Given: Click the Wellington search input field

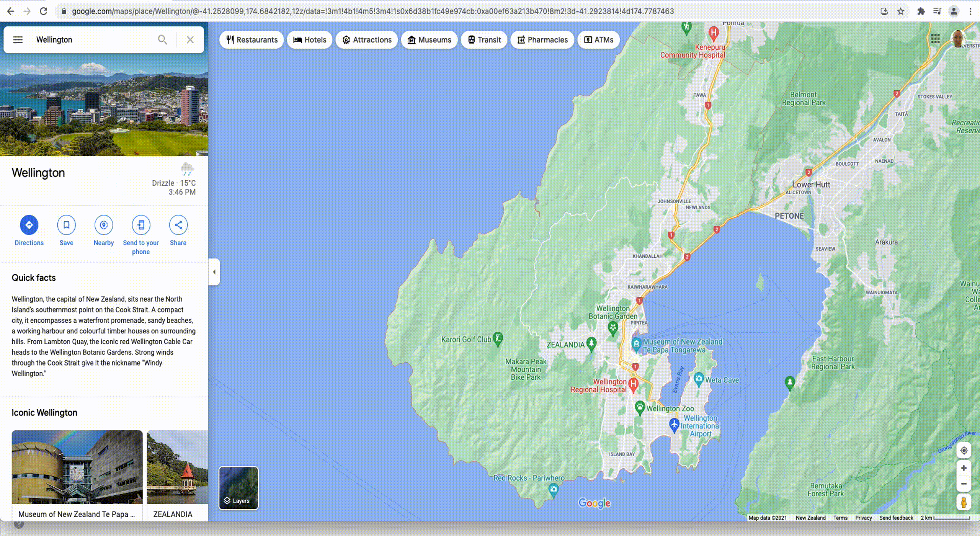Looking at the screenshot, I should click(92, 39).
